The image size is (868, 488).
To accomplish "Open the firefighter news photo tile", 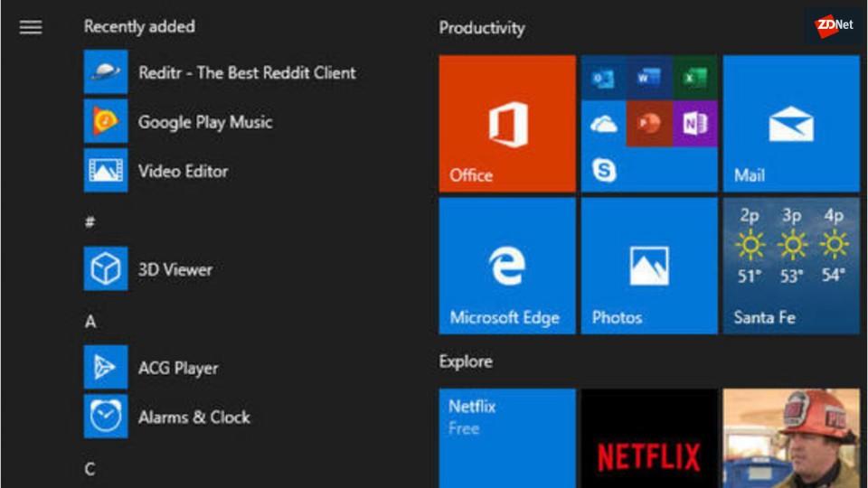I will pos(791,438).
